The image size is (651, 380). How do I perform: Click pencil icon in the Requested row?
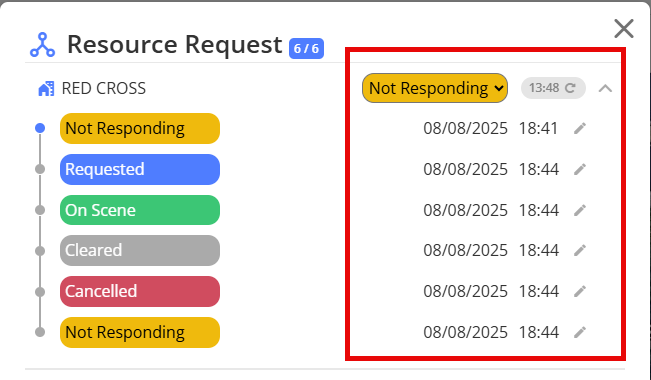click(x=580, y=169)
